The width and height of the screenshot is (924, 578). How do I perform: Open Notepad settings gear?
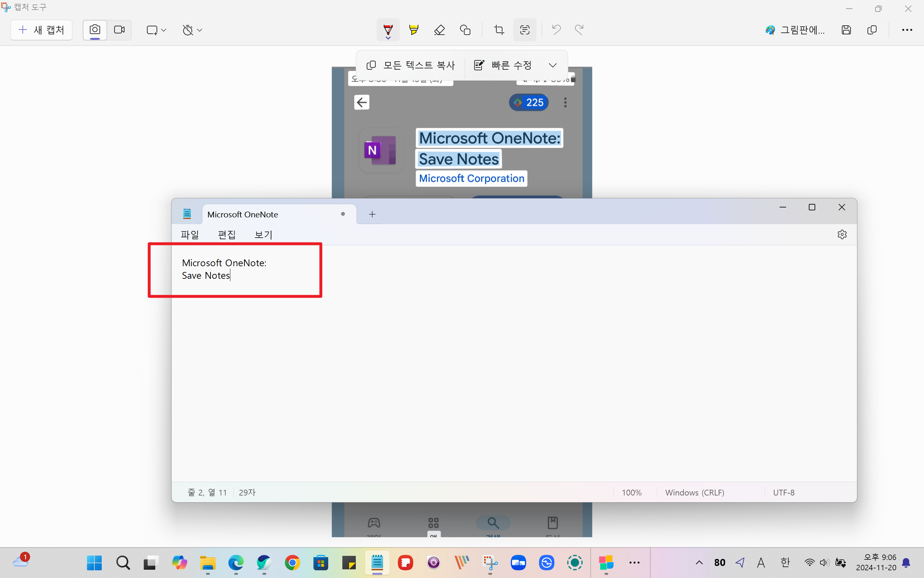842,234
